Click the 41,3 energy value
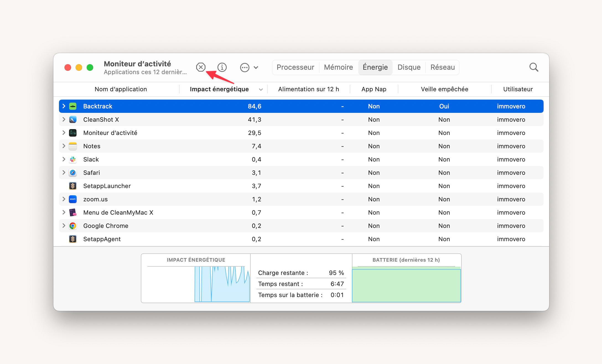602x364 pixels. click(255, 119)
